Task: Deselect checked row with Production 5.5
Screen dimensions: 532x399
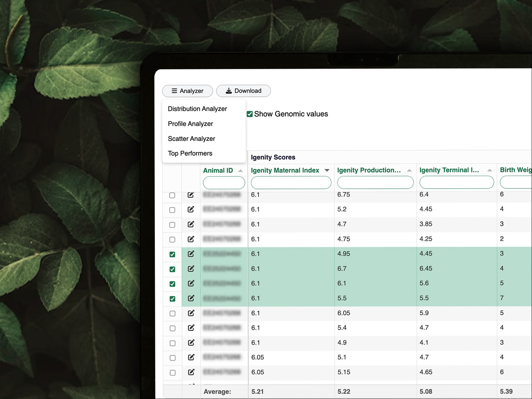Action: pyautogui.click(x=172, y=299)
